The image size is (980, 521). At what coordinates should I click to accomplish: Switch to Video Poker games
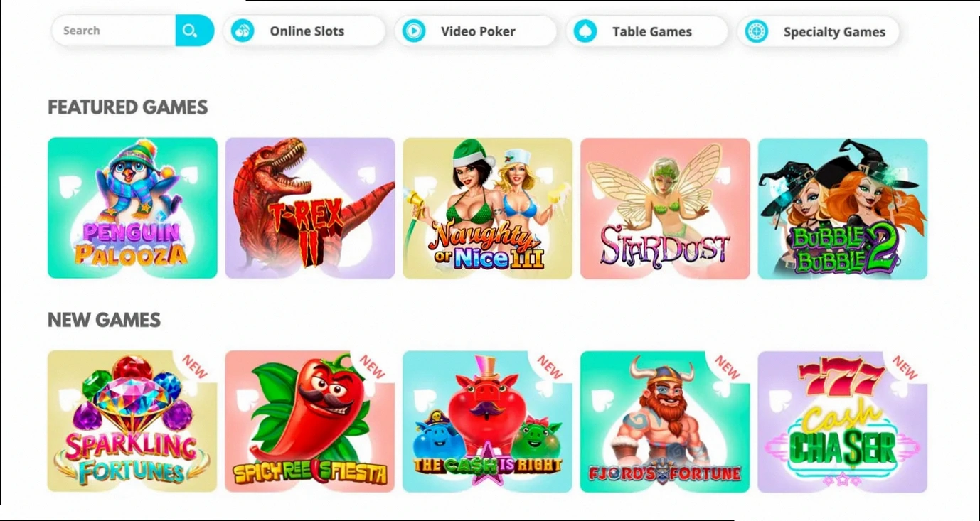(476, 31)
